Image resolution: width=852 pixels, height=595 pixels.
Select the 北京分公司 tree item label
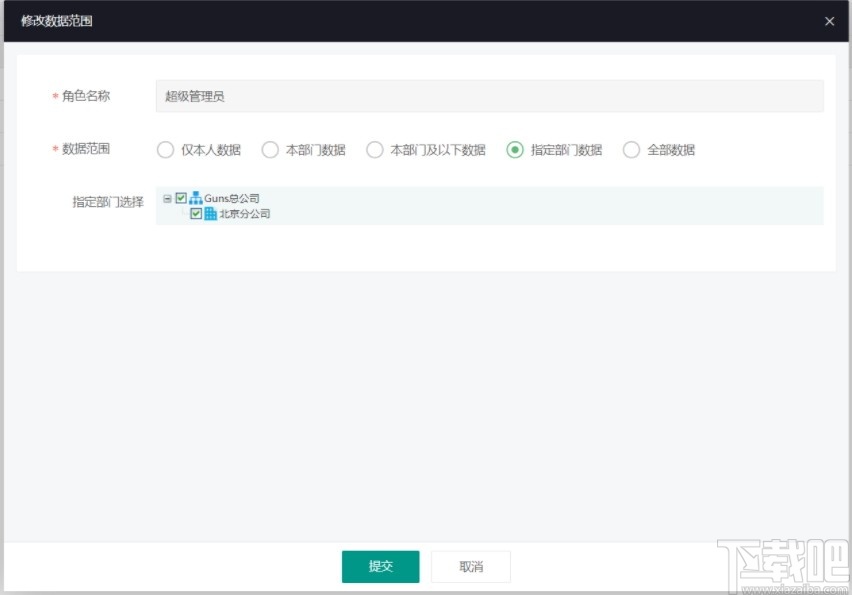point(245,212)
